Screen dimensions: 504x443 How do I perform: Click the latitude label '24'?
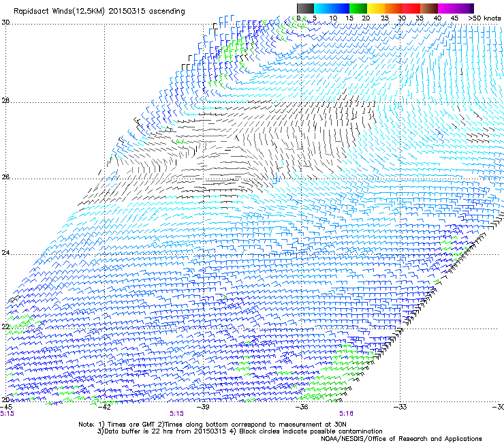click(x=5, y=253)
